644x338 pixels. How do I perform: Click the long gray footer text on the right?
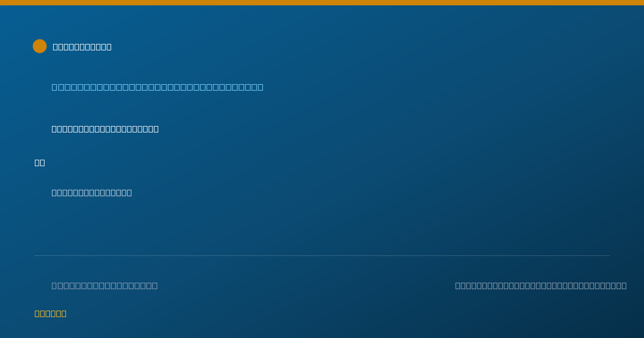click(541, 285)
